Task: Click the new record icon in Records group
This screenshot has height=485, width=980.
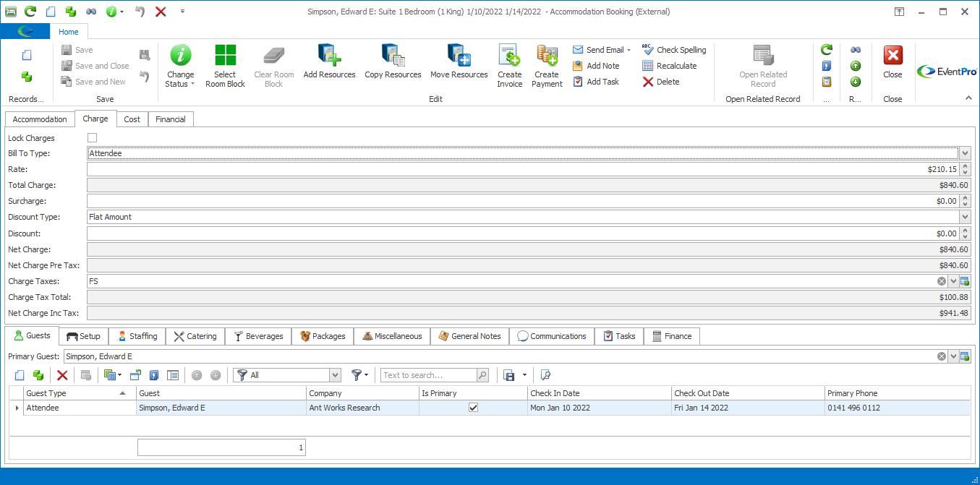Action: coord(27,55)
